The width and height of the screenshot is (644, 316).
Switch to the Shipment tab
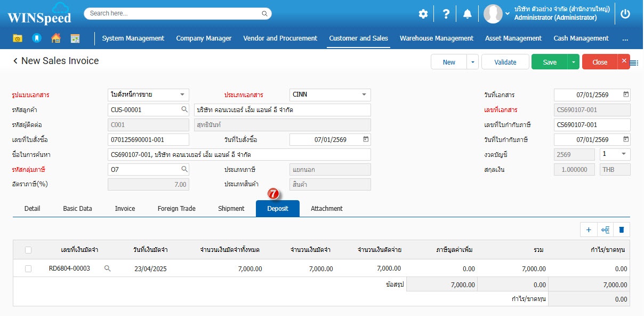231,209
